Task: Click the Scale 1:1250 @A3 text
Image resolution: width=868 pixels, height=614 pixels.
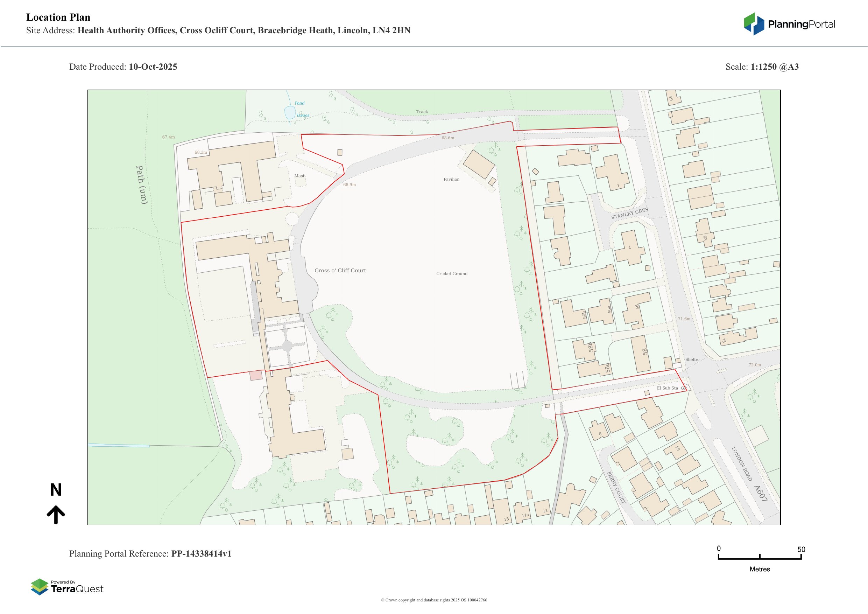Action: (x=762, y=67)
